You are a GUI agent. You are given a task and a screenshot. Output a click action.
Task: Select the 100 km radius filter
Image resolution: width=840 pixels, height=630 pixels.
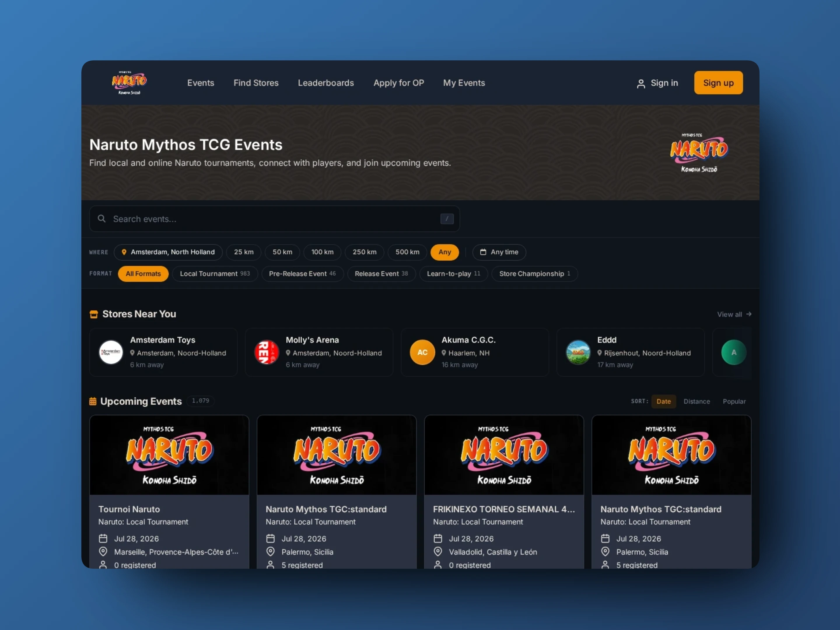tap(322, 252)
